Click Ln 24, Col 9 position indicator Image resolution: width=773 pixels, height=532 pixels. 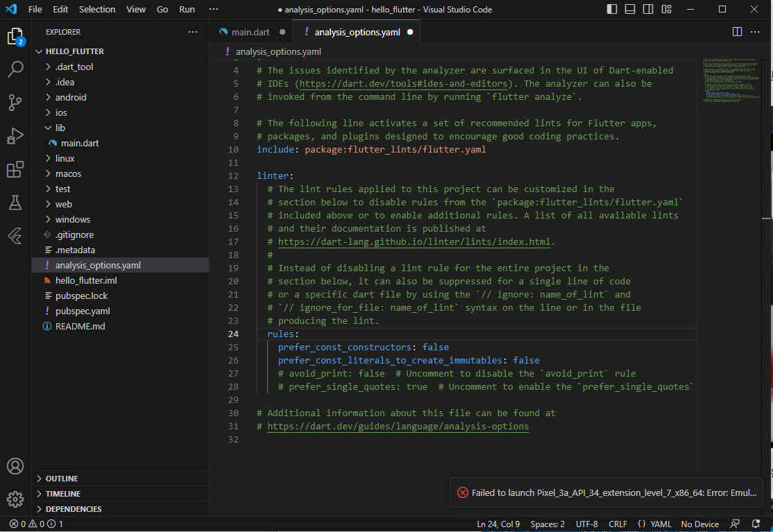pos(498,524)
